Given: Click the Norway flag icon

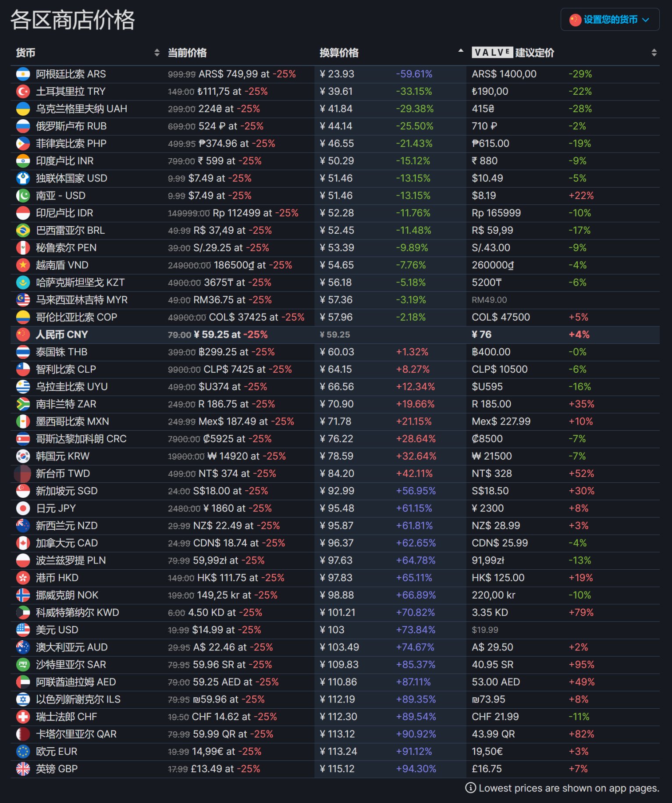Looking at the screenshot, I should 23,595.
